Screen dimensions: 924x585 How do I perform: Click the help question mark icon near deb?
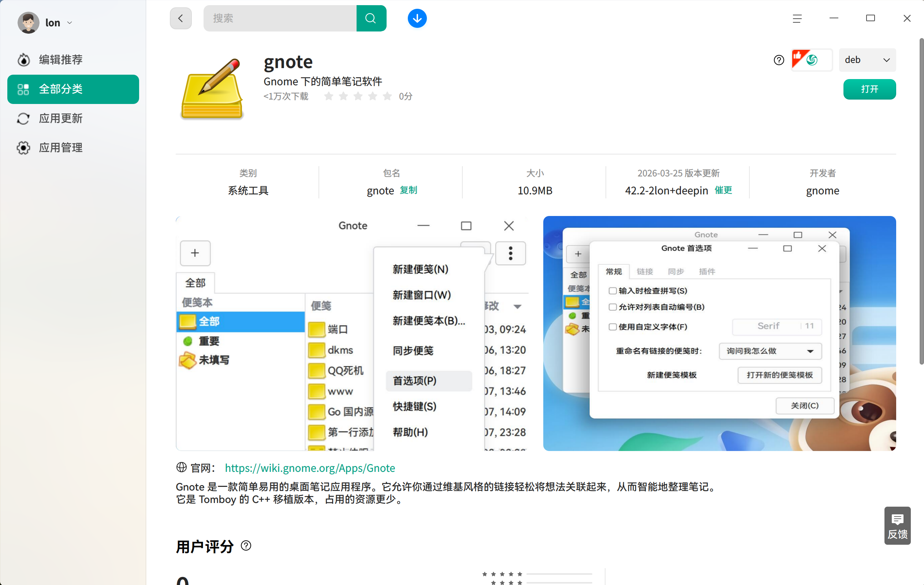coord(779,60)
